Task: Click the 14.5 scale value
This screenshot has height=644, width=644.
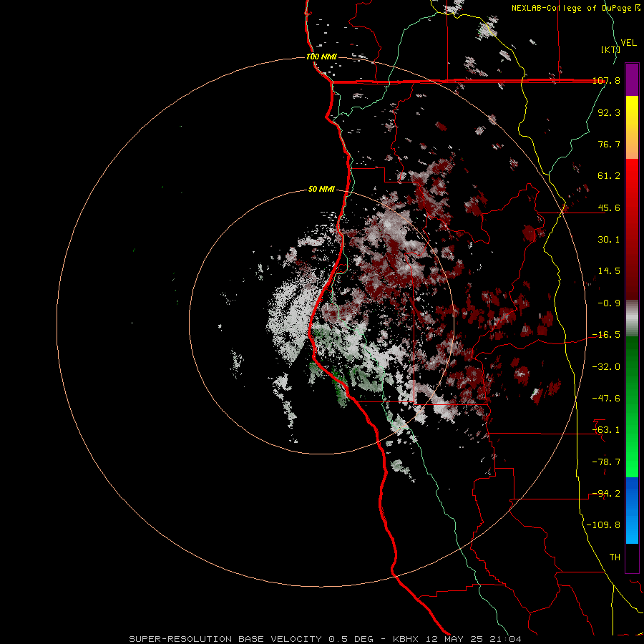Action: tap(609, 271)
